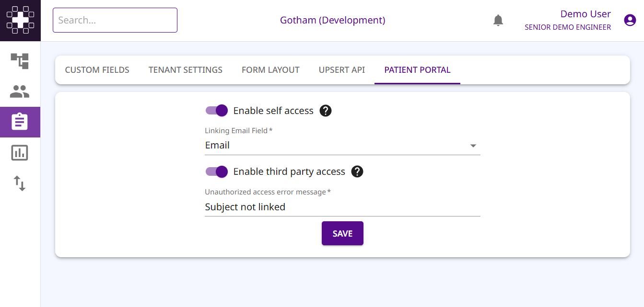The width and height of the screenshot is (644, 307).
Task: Switch to the Form Layout tab
Action: click(270, 70)
